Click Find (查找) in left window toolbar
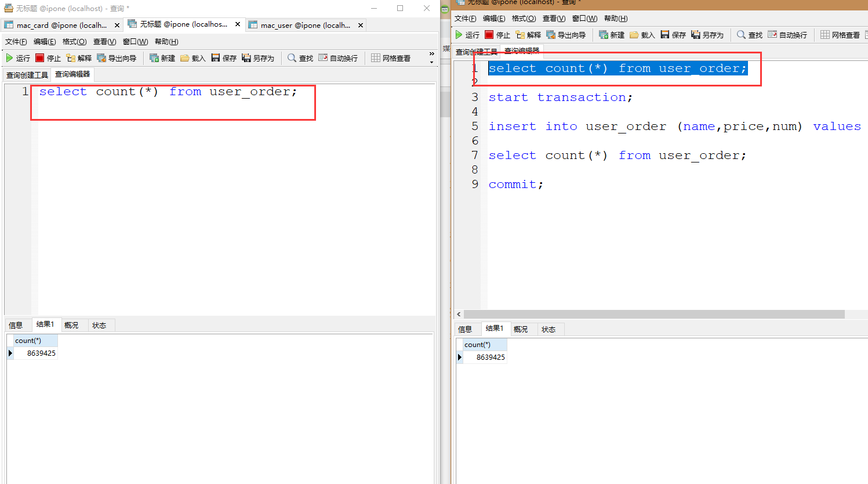 (x=300, y=58)
